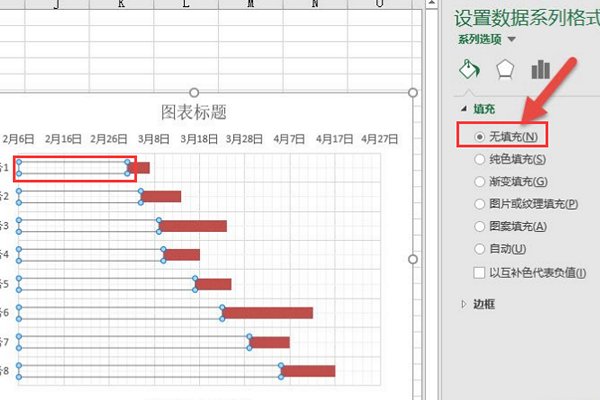Select the red bar in row 2
This screenshot has height=400, width=600.
tap(161, 196)
